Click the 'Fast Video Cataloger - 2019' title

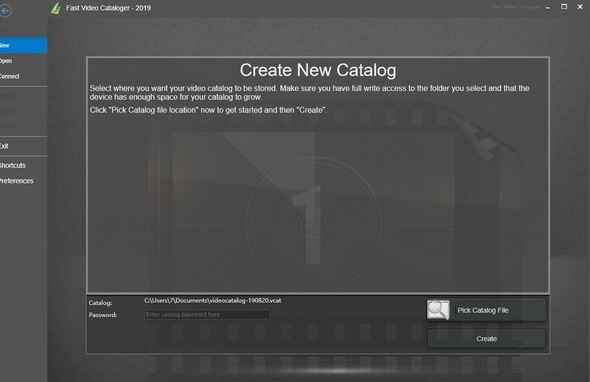(x=108, y=8)
